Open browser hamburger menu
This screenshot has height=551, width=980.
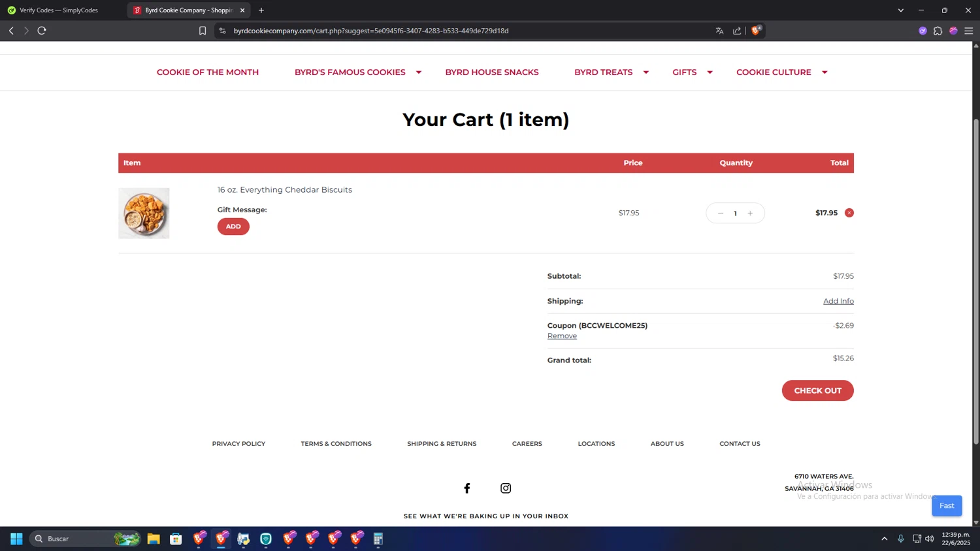(x=969, y=31)
